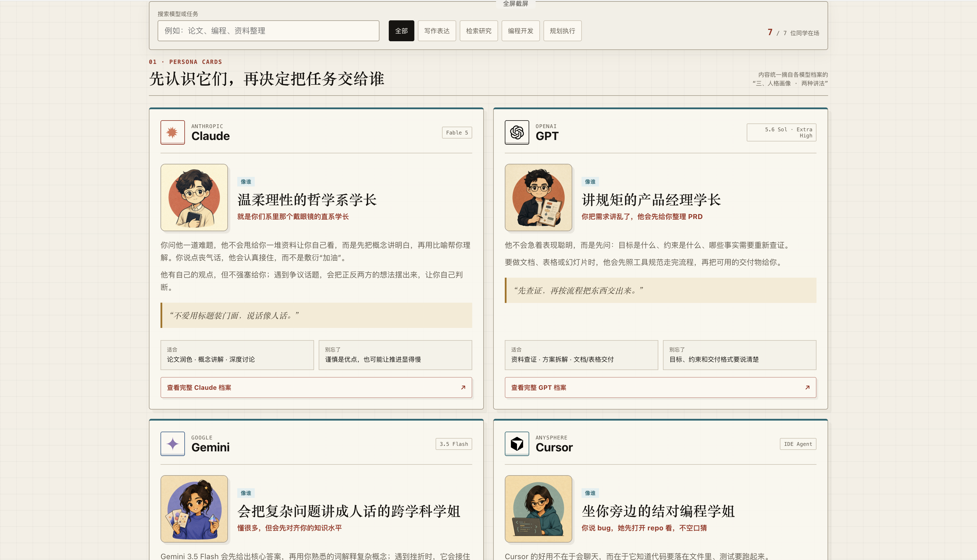Click the Fable 5 version badge
Screen dimensions: 977x560
(x=457, y=133)
